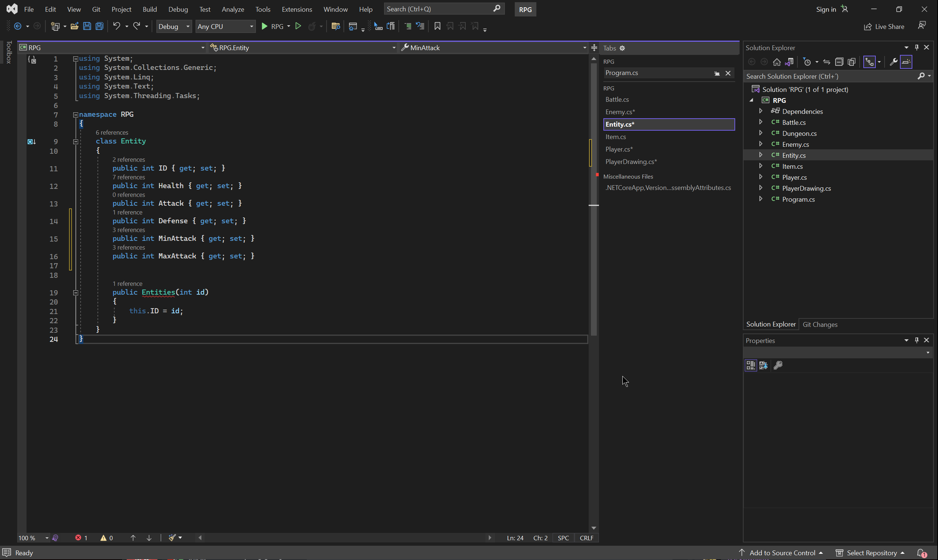This screenshot has width=938, height=560.
Task: Toggle Show All Files in Solution Explorer
Action: [x=851, y=62]
